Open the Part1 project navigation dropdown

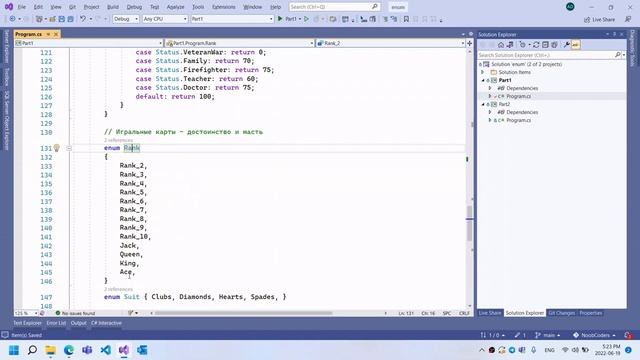pos(88,43)
